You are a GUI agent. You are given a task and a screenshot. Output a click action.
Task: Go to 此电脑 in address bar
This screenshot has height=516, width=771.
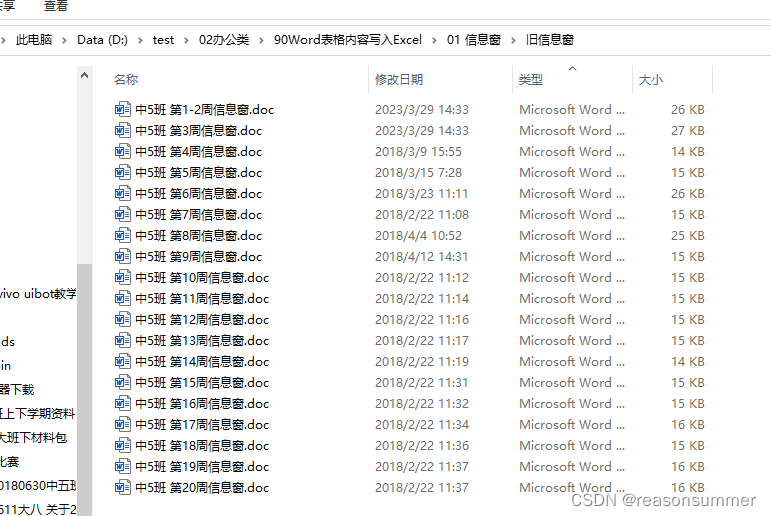point(34,40)
